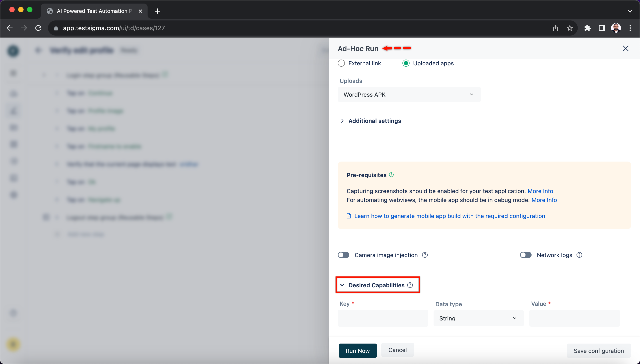Click the Desired Capabilities help icon
The image size is (640, 364).
pos(410,285)
